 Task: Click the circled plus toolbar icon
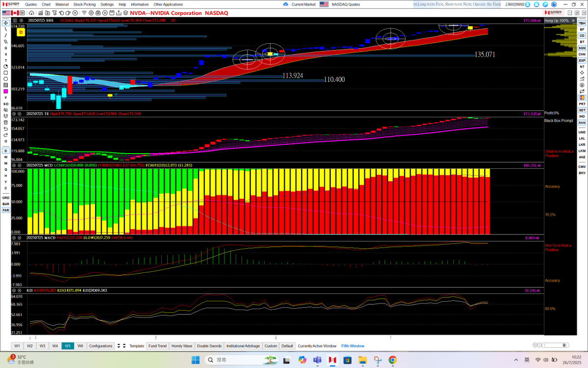tap(105, 13)
